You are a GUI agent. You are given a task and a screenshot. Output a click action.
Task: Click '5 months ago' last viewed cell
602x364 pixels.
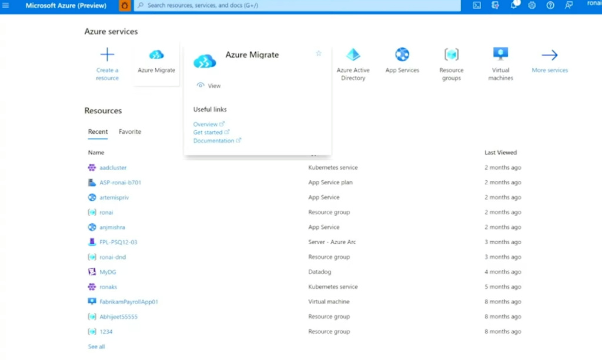[503, 287]
